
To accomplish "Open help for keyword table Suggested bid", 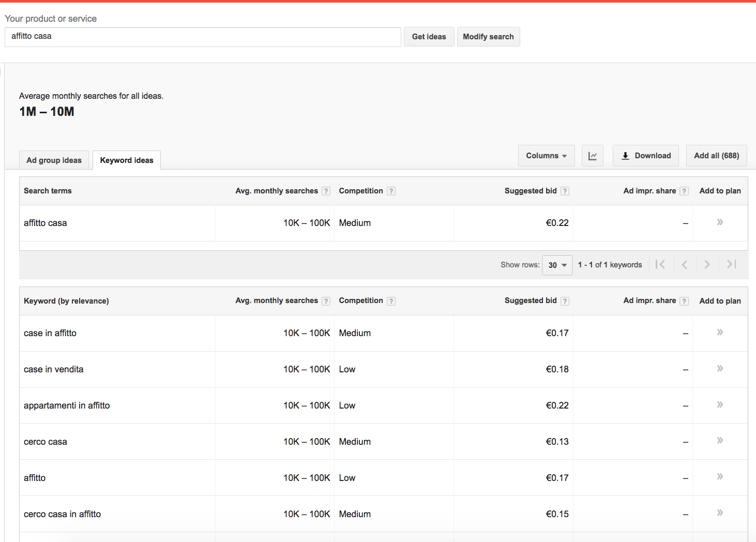I will coord(565,301).
